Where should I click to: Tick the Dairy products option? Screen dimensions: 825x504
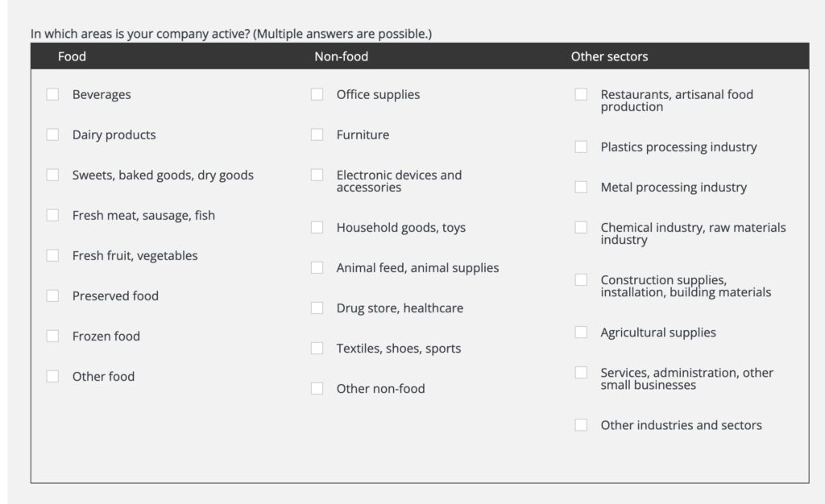pyautogui.click(x=52, y=134)
